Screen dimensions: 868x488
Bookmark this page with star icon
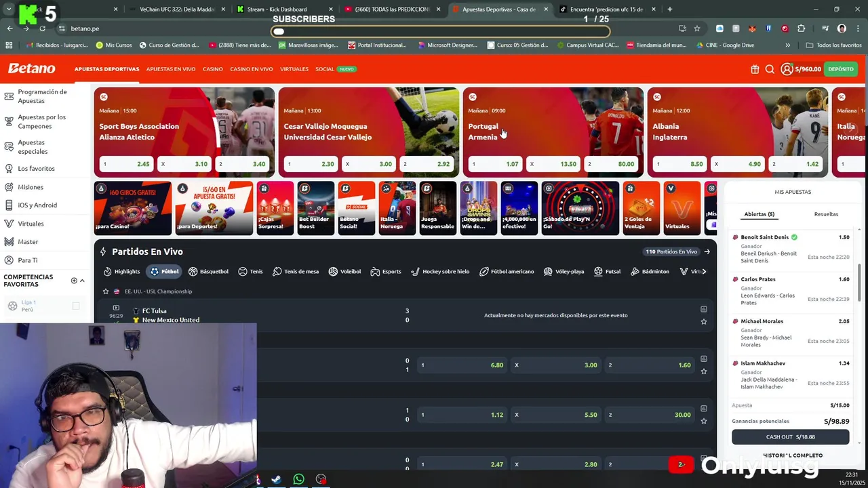pyautogui.click(x=697, y=28)
